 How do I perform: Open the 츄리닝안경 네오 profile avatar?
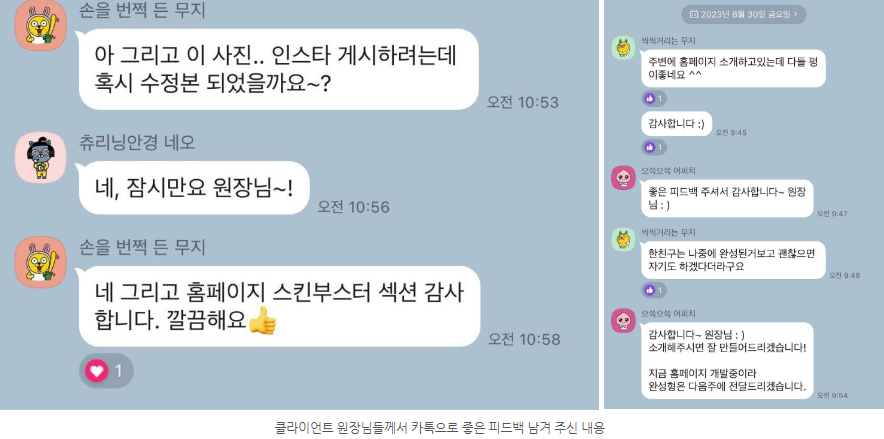(40, 158)
